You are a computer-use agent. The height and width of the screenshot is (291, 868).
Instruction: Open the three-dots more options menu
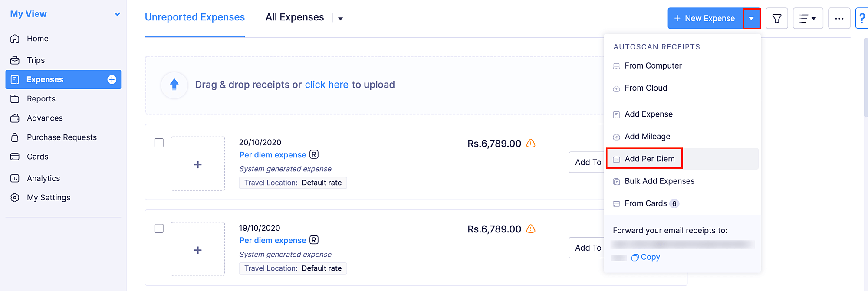click(x=839, y=19)
